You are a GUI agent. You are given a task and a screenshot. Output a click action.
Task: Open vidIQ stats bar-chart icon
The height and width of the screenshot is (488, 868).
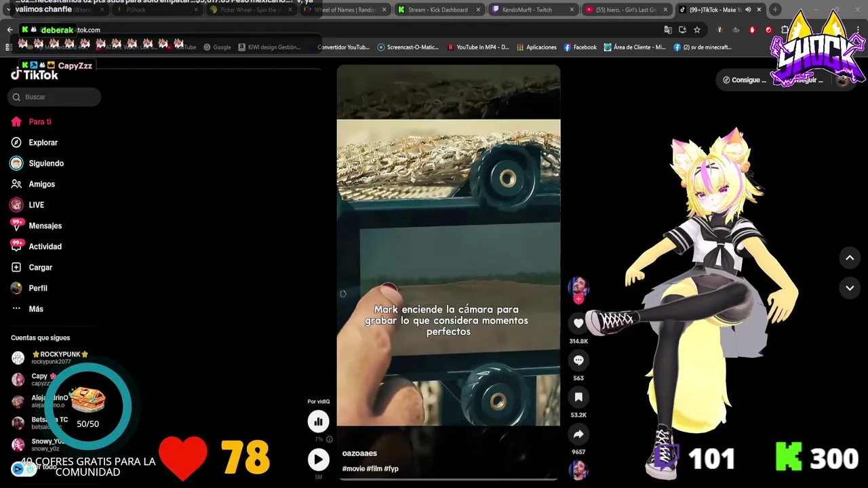pos(318,422)
